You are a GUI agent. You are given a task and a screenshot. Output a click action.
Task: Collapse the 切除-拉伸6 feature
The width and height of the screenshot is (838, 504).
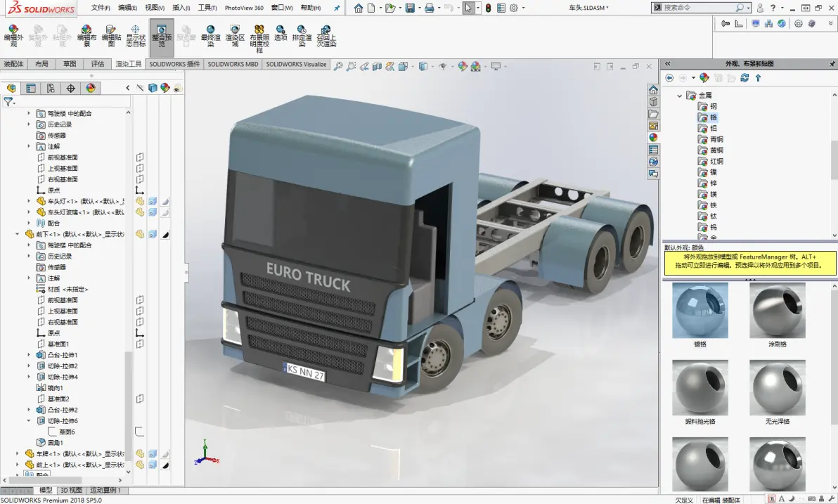click(x=29, y=420)
